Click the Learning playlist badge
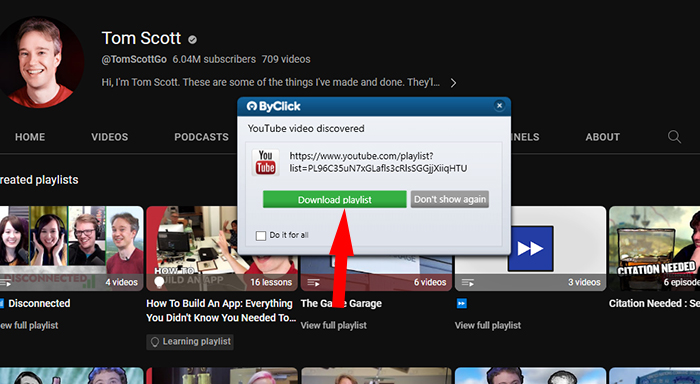 tap(190, 342)
